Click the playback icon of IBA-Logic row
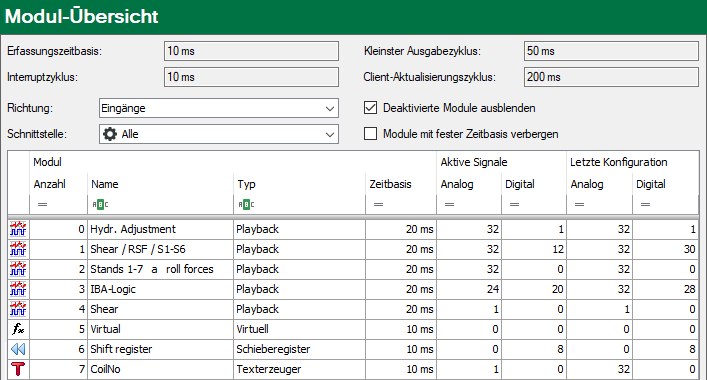Viewport: 707px width, 380px height. 18,289
